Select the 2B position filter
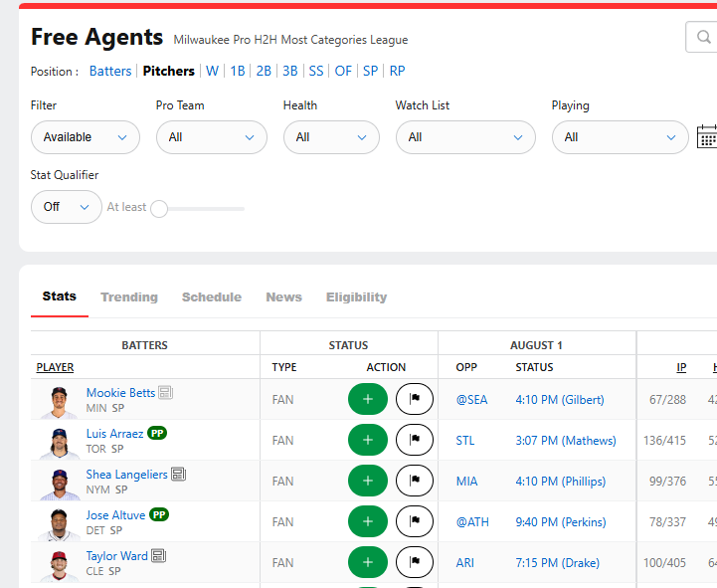Screen dimensions: 717x588 pyautogui.click(x=264, y=71)
